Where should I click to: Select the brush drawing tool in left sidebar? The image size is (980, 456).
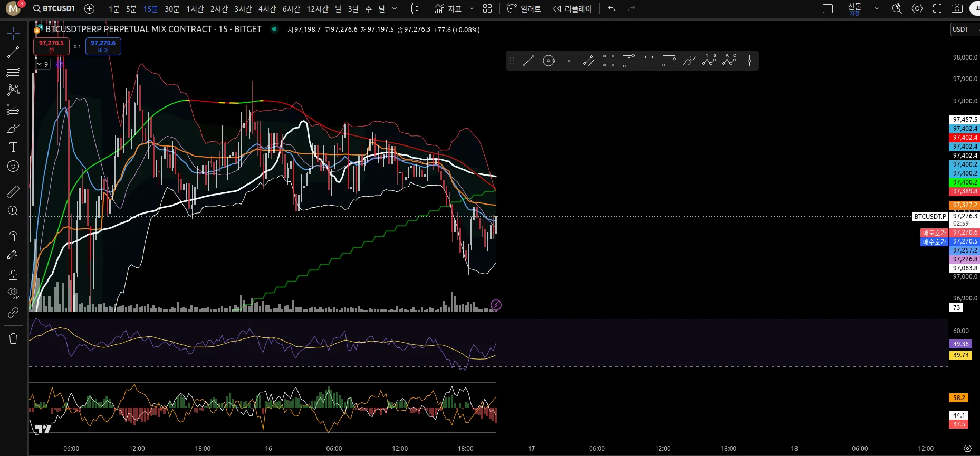coord(13,129)
